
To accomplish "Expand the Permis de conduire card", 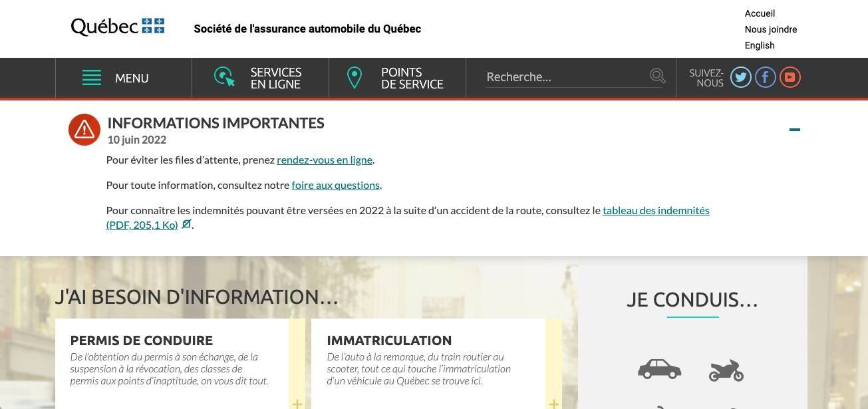I will pos(297,403).
